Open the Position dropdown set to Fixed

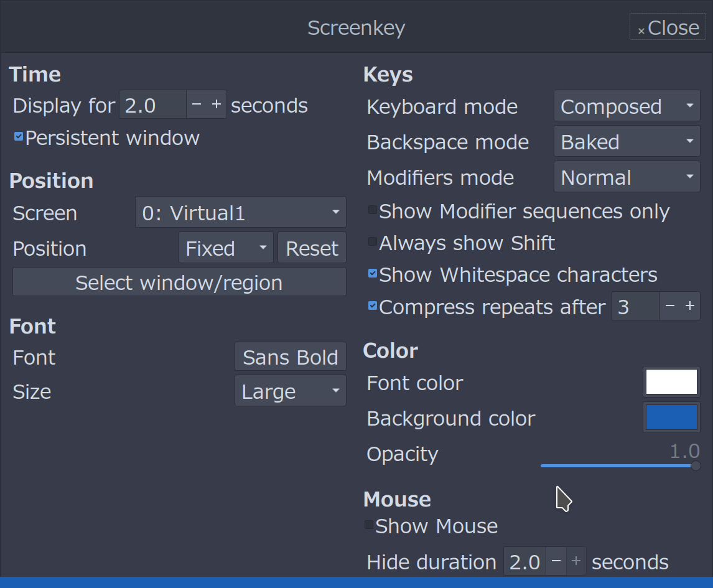(226, 248)
